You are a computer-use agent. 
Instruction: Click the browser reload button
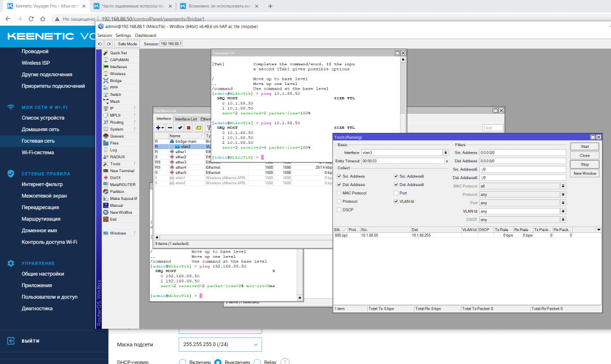tap(31, 18)
